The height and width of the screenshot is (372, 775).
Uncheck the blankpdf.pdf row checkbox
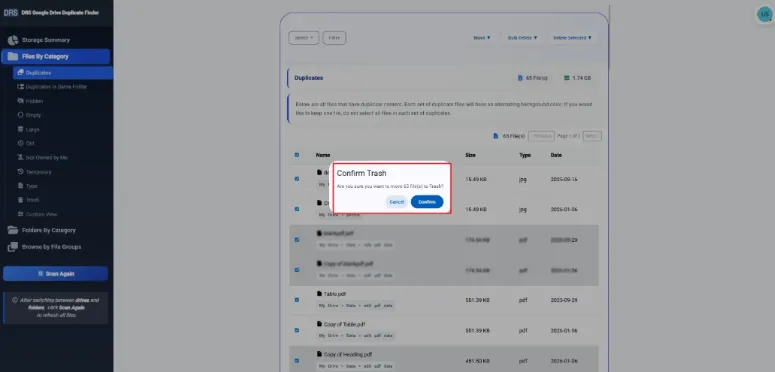click(297, 240)
